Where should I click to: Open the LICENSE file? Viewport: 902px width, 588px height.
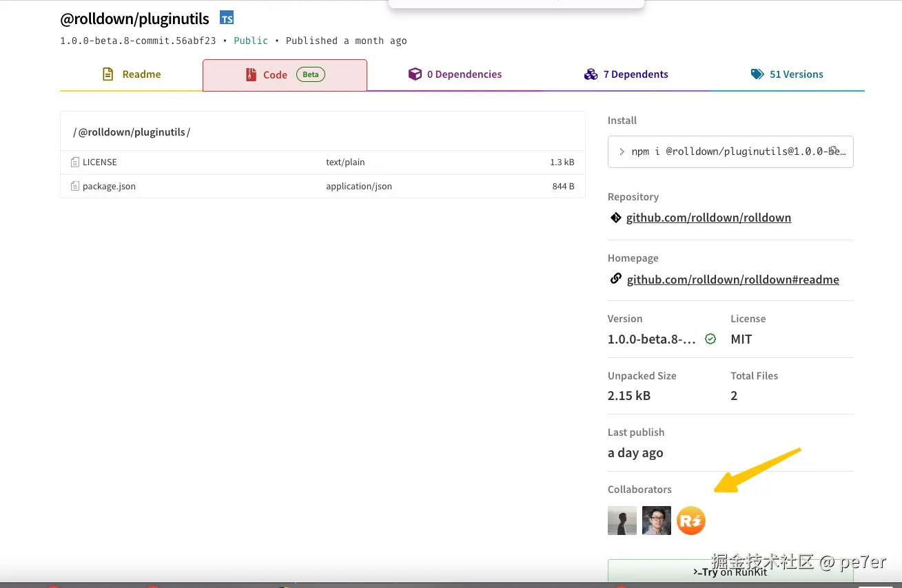pos(100,162)
